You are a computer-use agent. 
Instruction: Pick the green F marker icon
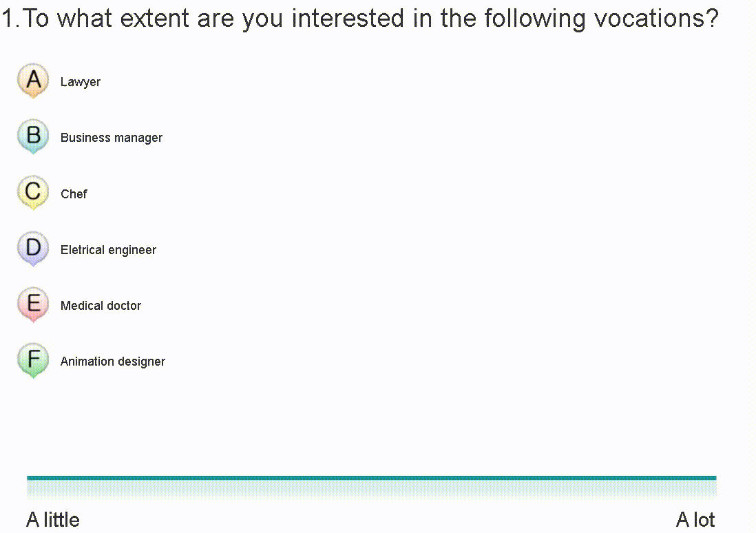point(33,359)
